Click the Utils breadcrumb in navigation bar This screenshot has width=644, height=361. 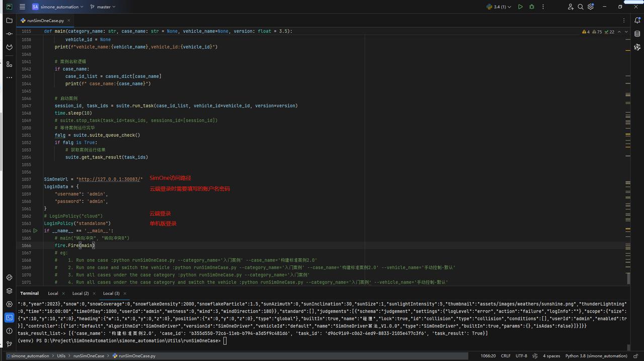(61, 356)
